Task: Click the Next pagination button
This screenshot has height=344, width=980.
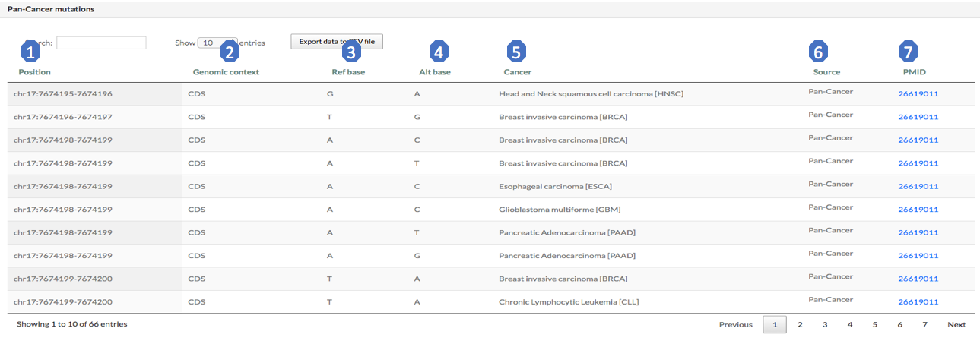Action: pyautogui.click(x=956, y=325)
